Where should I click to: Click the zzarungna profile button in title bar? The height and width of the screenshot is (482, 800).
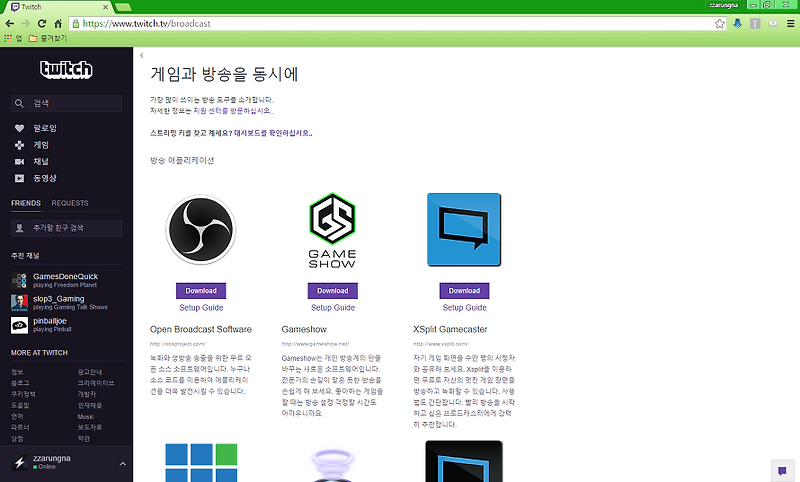pos(723,5)
